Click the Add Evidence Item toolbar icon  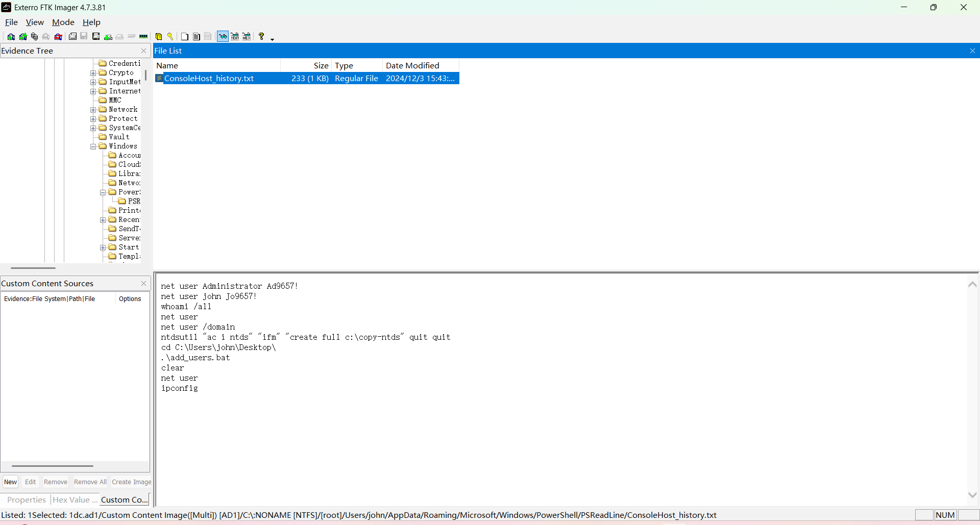(11, 37)
